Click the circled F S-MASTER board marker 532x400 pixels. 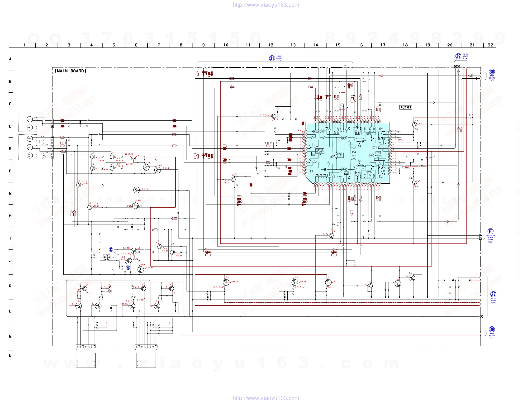490,231
